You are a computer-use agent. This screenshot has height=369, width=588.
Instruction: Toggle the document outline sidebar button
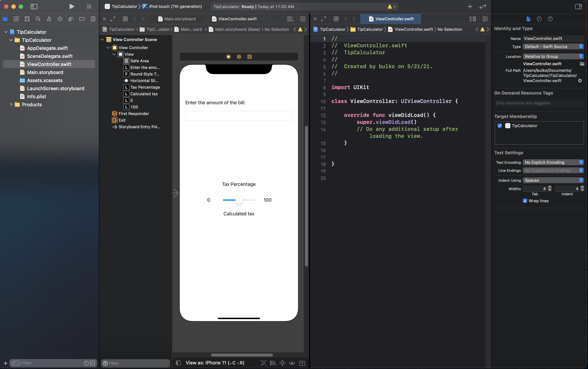pyautogui.click(x=178, y=363)
